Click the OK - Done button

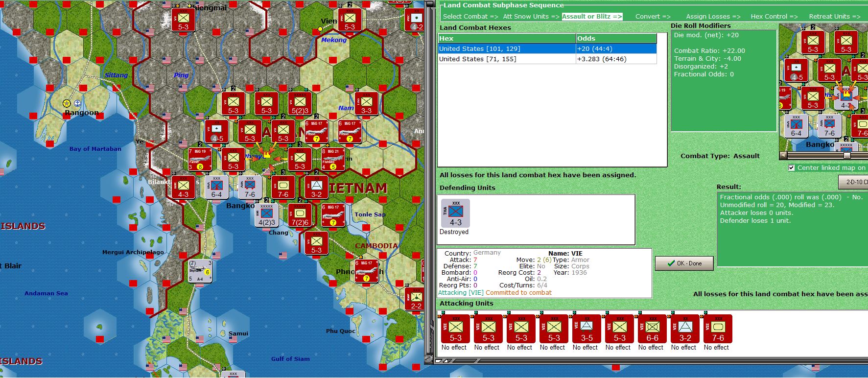click(x=684, y=263)
